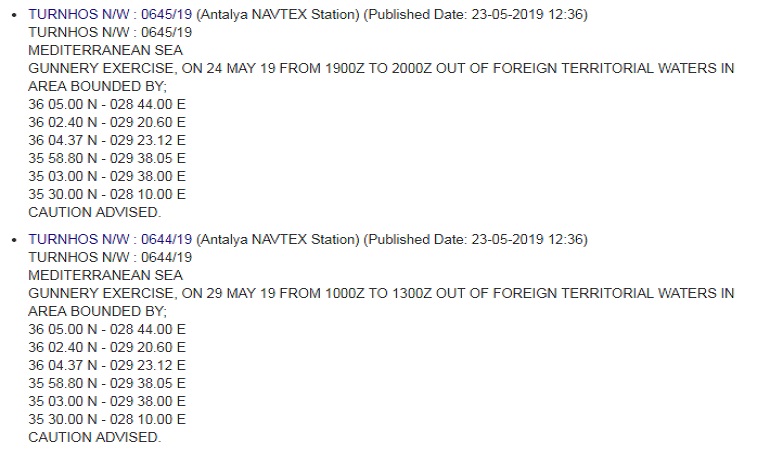Open the TURNHOS N/W : 0644/19 link
This screenshot has width=770, height=451.
click(110, 239)
